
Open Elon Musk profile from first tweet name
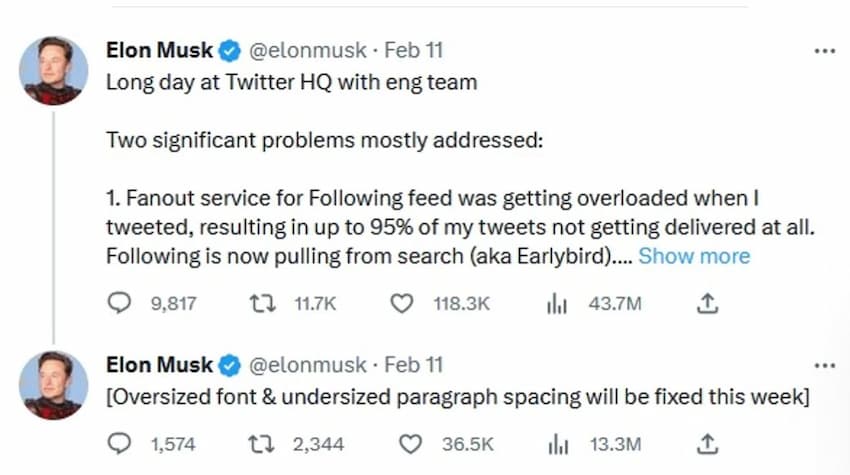click(159, 50)
